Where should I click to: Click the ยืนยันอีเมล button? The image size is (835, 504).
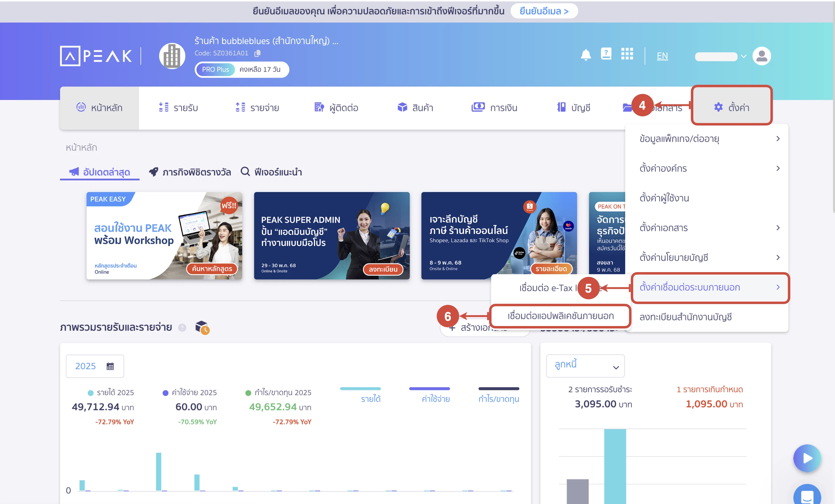pyautogui.click(x=544, y=11)
